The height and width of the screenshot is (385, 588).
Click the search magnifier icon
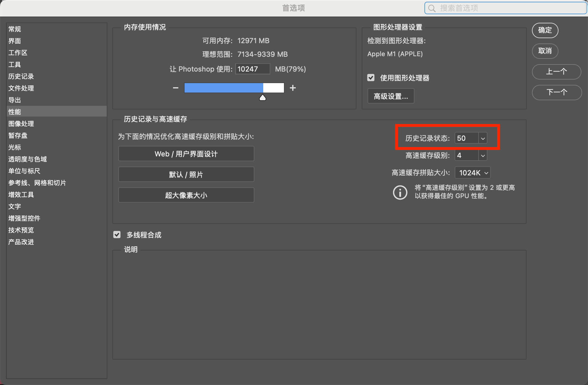point(432,8)
